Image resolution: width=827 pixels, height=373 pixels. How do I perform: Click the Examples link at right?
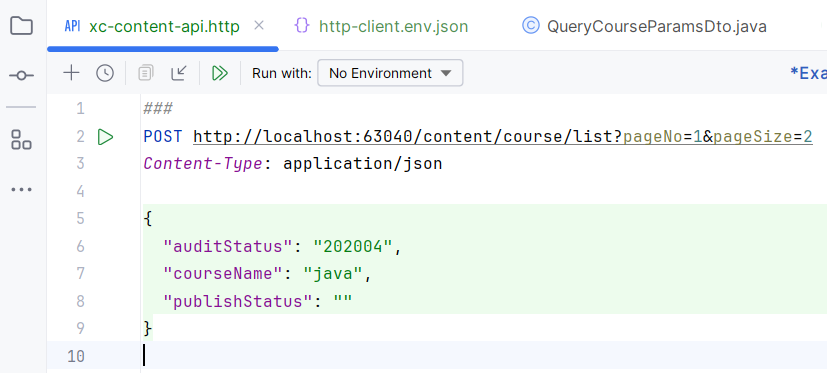[x=808, y=73]
